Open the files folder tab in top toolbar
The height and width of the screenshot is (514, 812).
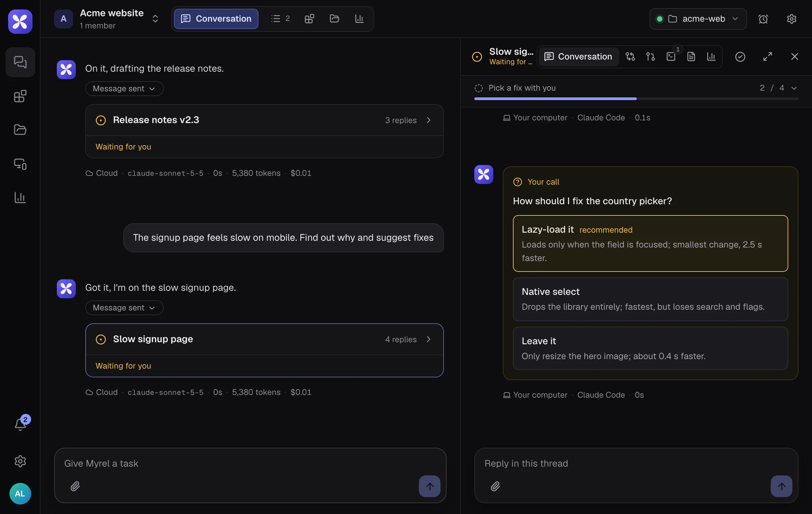334,19
